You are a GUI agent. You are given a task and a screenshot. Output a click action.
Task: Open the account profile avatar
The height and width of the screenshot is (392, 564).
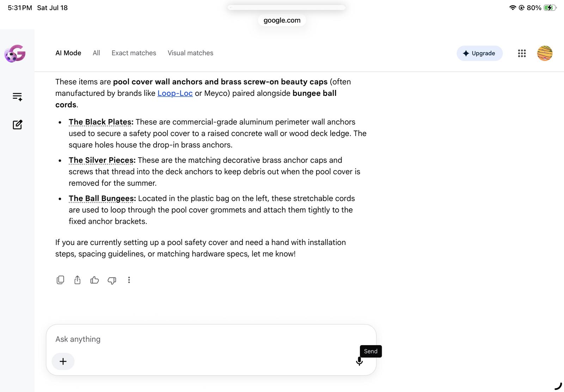(545, 53)
